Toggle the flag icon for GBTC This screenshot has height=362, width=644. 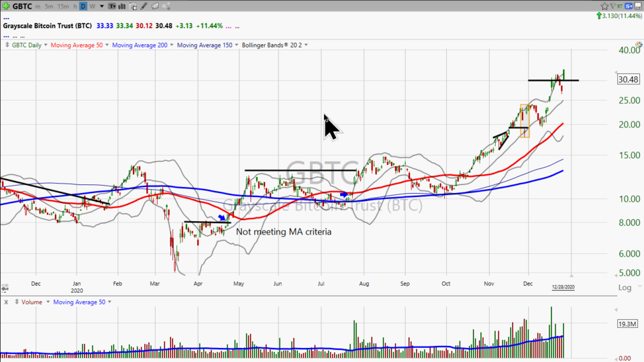[x=612, y=6]
